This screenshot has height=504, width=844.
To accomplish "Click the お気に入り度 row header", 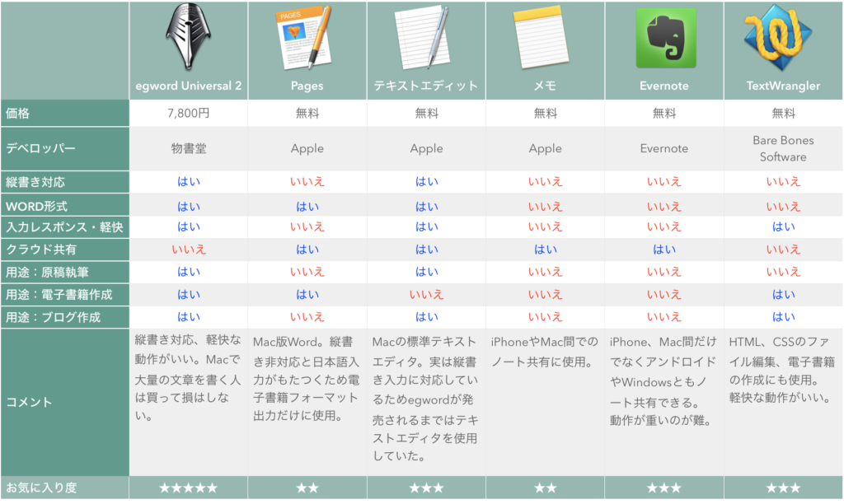I will (x=64, y=488).
